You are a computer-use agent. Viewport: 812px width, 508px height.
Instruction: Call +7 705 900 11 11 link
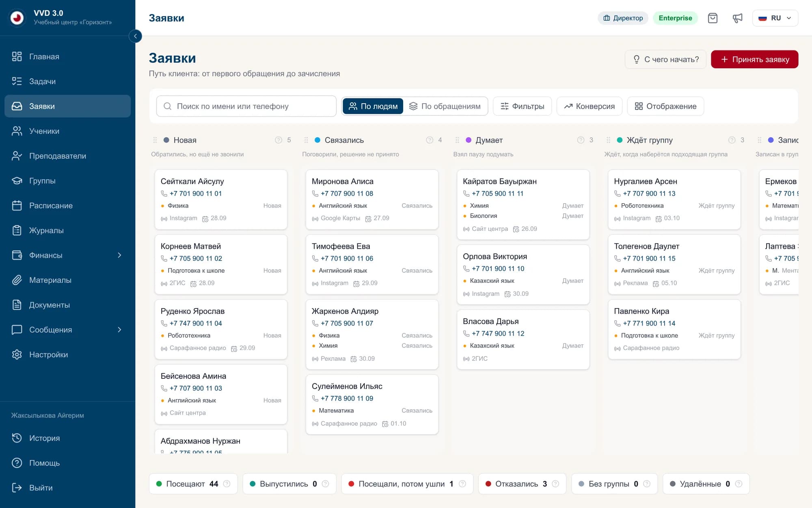(497, 193)
